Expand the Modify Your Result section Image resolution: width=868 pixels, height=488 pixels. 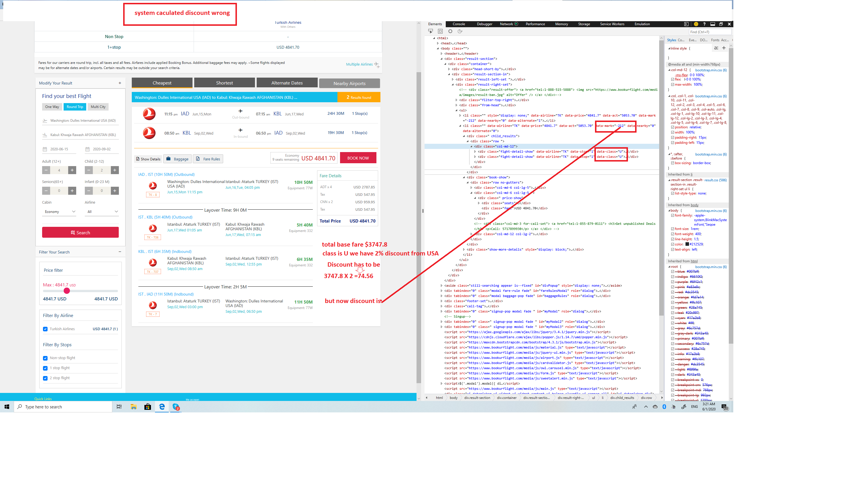[x=120, y=83]
